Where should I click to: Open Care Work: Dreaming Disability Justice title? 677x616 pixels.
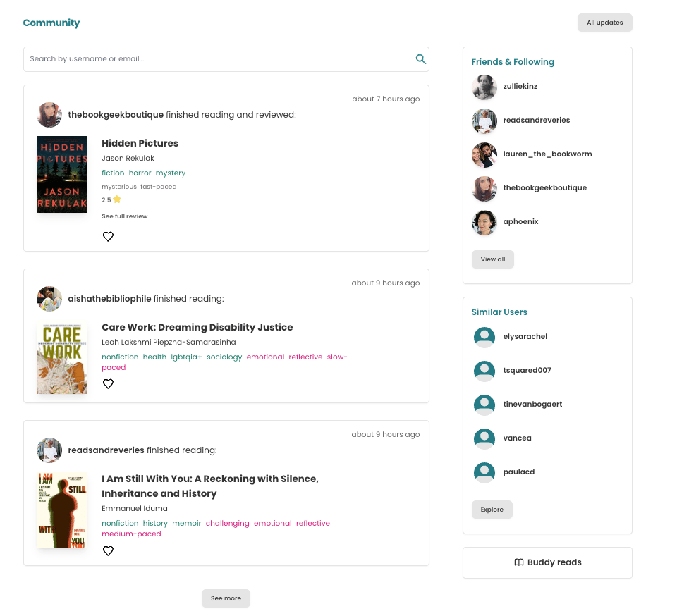(x=197, y=327)
